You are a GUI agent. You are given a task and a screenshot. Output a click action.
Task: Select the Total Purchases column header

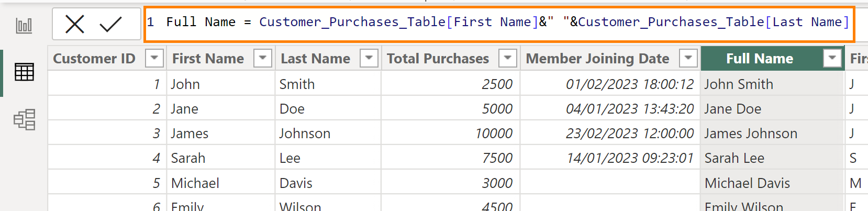tap(438, 59)
